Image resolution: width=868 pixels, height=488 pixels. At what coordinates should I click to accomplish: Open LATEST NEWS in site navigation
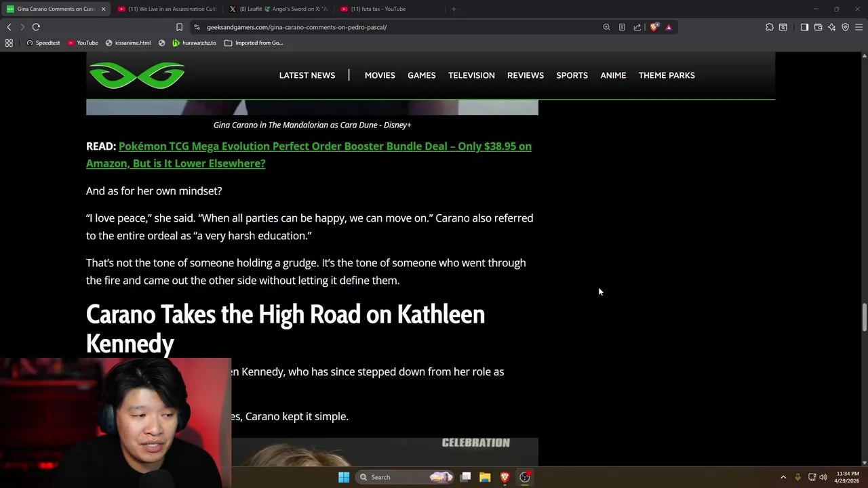[x=307, y=75]
